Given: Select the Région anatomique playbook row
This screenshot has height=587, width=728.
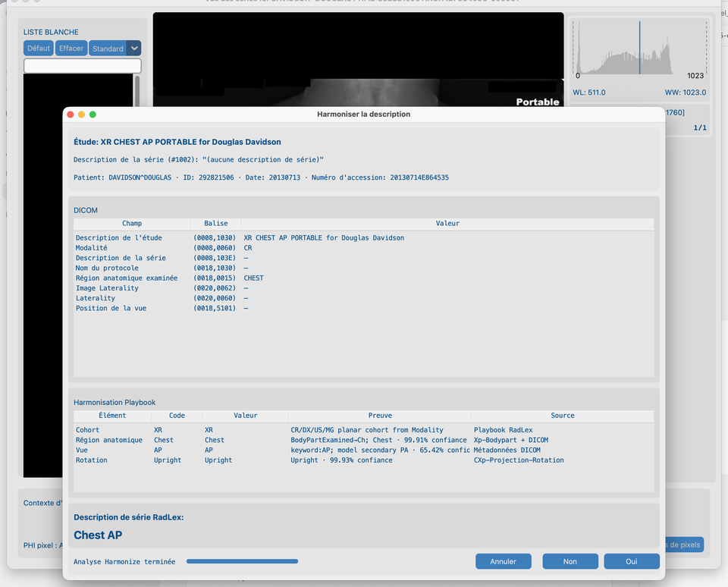Looking at the screenshot, I should [363, 440].
